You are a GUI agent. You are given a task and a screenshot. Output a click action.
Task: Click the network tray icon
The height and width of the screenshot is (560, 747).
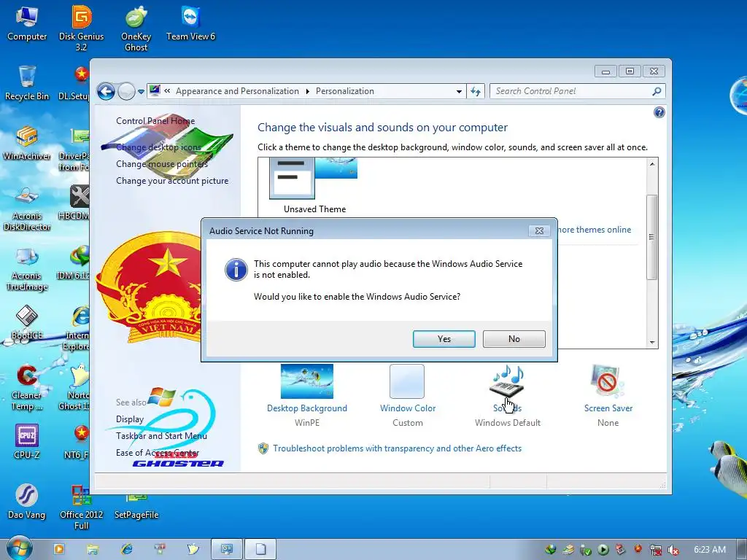[x=656, y=550]
